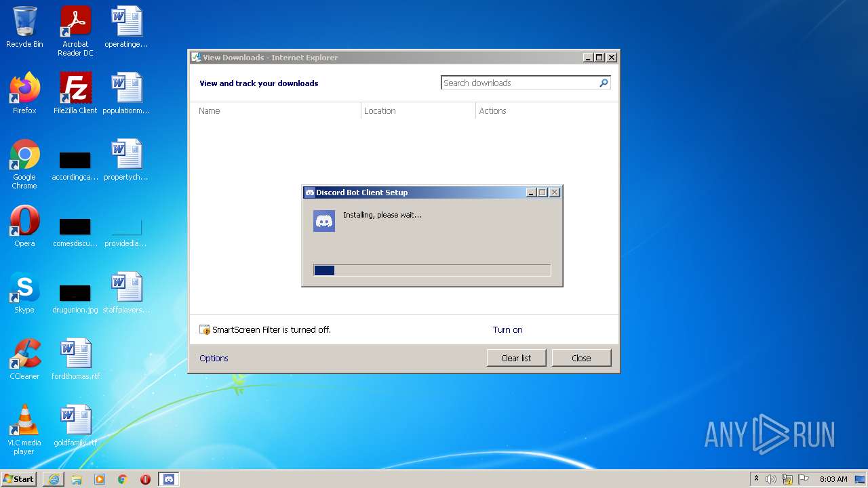Screen dimensions: 868x488
Task: Click the network tray icon
Action: [787, 479]
